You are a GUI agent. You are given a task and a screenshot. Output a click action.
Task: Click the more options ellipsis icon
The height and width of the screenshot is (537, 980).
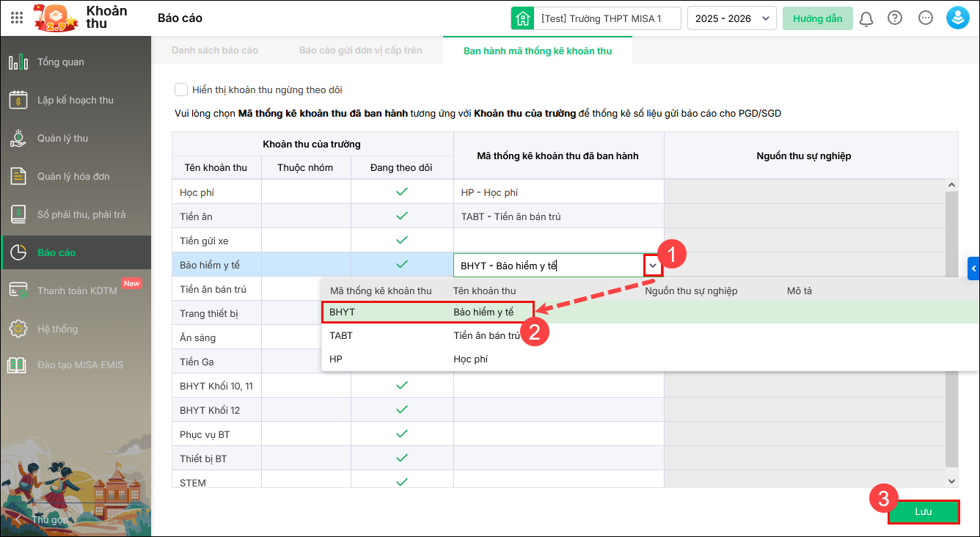926,18
